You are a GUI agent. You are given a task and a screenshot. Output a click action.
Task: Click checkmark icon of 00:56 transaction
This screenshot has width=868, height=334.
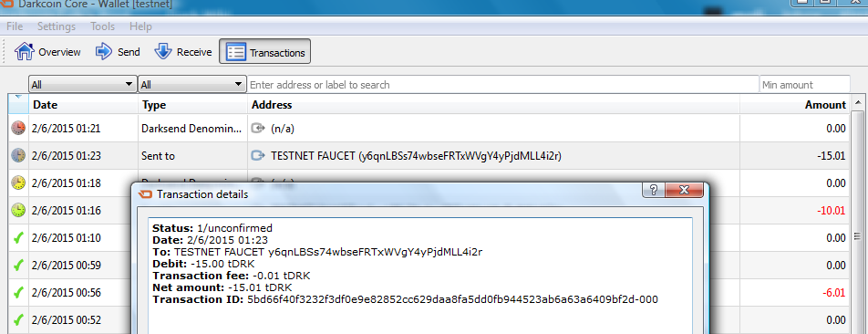click(18, 292)
